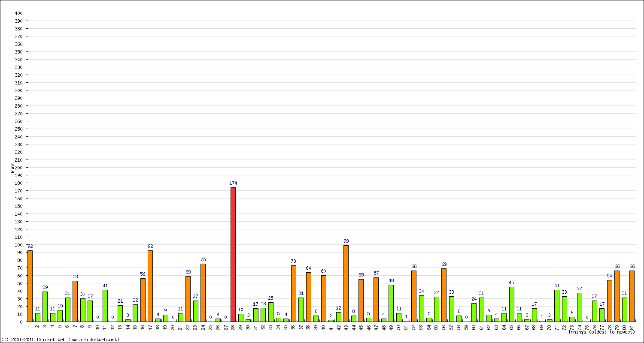
Task: Click the 'Runs' y-axis title
Action: pyautogui.click(x=13, y=168)
